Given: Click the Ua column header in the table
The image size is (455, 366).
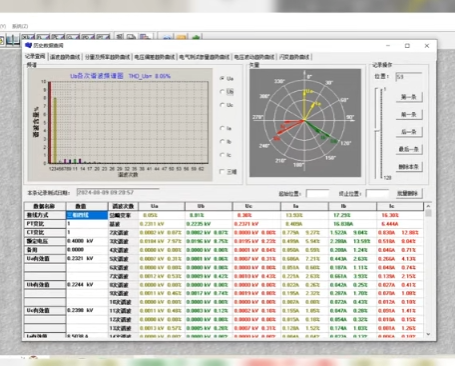Looking at the screenshot, I should [161, 206].
